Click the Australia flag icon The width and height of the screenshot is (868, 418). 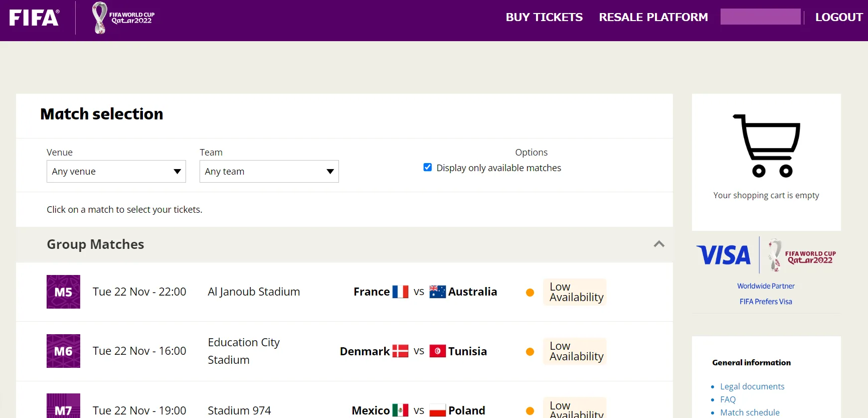(437, 292)
